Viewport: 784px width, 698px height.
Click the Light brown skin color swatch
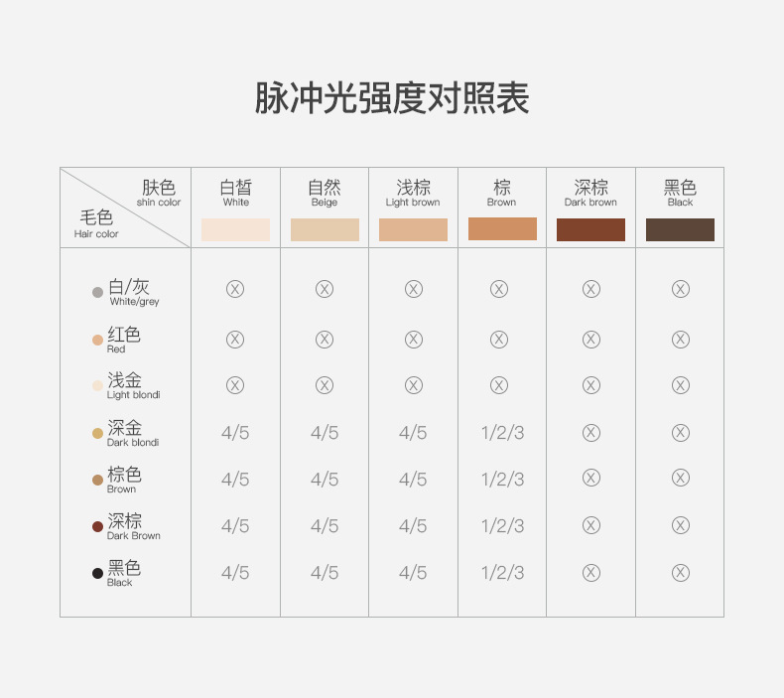coord(413,229)
